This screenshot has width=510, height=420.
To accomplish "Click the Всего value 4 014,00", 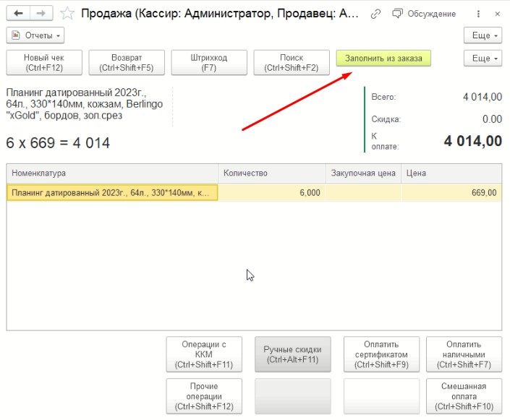I will pyautogui.click(x=483, y=97).
